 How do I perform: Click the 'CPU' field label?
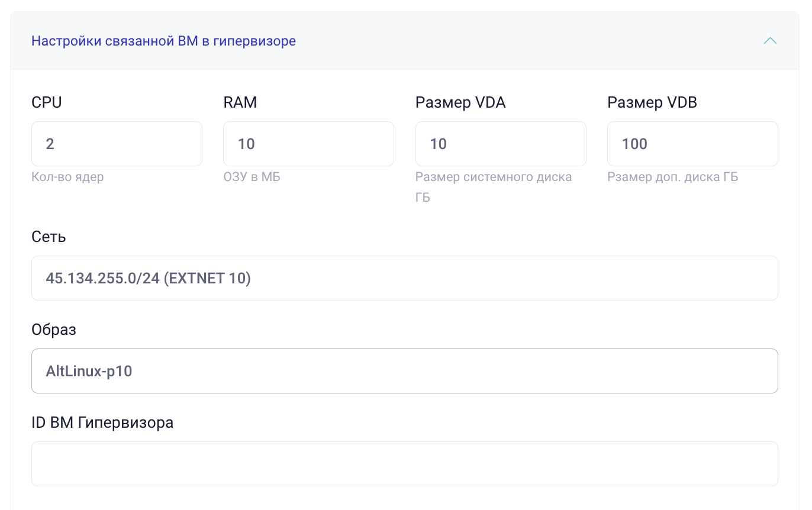pyautogui.click(x=47, y=102)
